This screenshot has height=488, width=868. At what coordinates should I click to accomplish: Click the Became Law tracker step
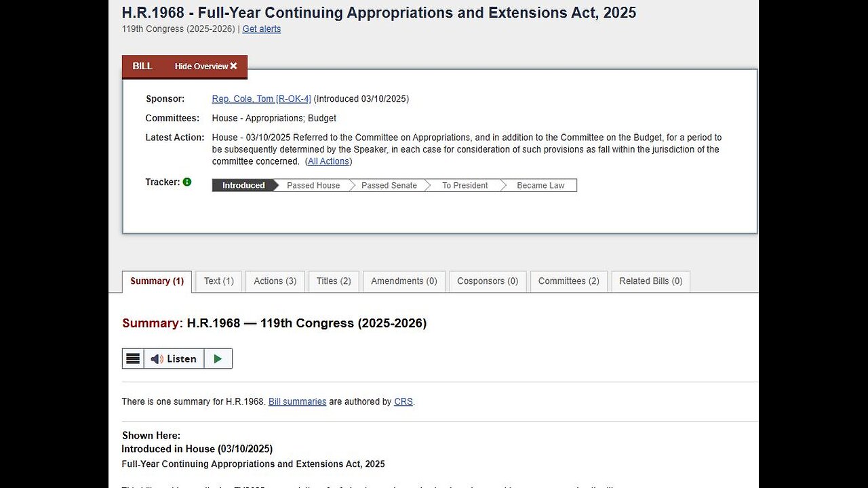coord(540,186)
